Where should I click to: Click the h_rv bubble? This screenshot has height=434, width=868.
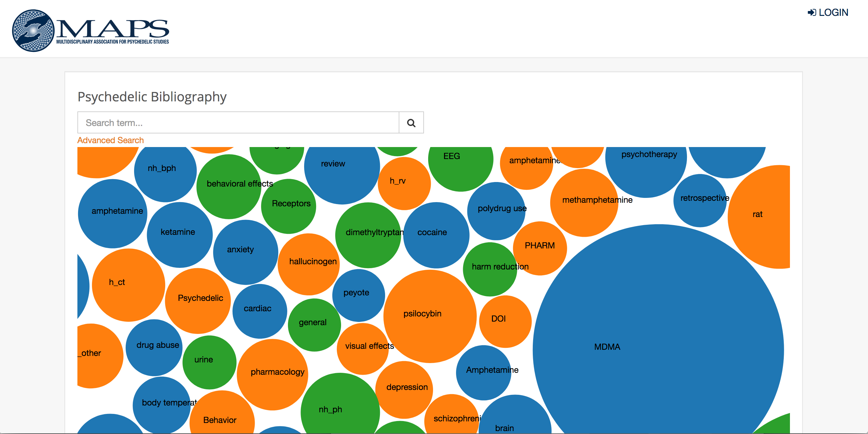point(404,184)
